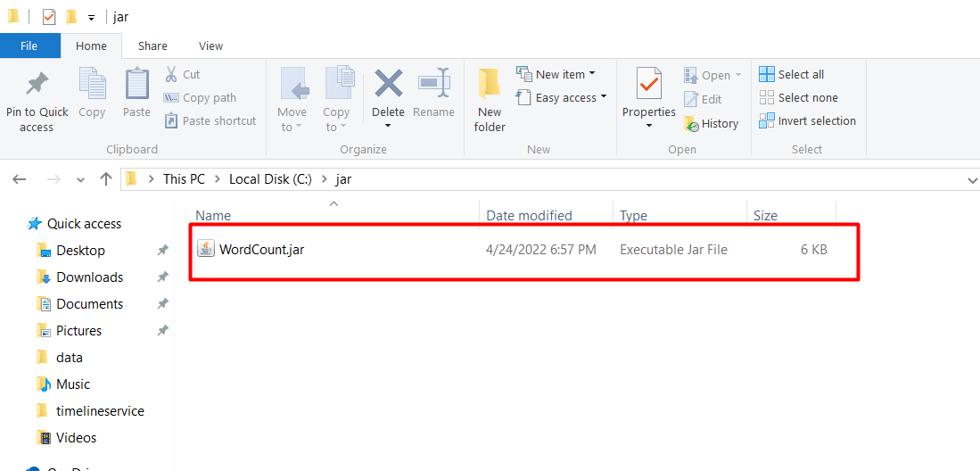Click Select all in ribbon
Screen dimensions: 980x471
click(x=792, y=74)
